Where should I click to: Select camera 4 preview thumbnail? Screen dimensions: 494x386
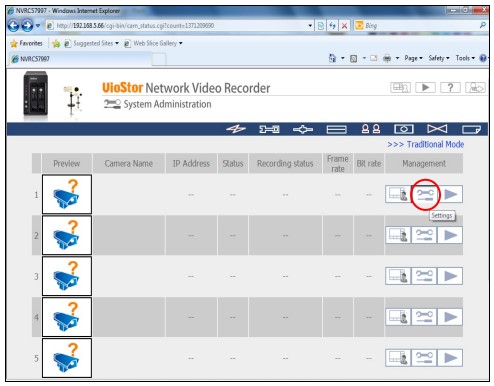pyautogui.click(x=67, y=317)
